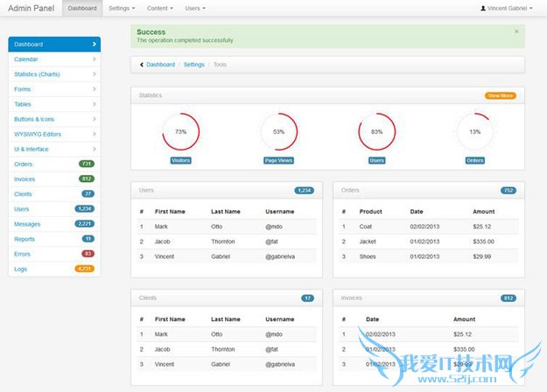Viewport: 547px width, 392px height.
Task: Click the 17 badge in Clients panel header
Action: 307,298
